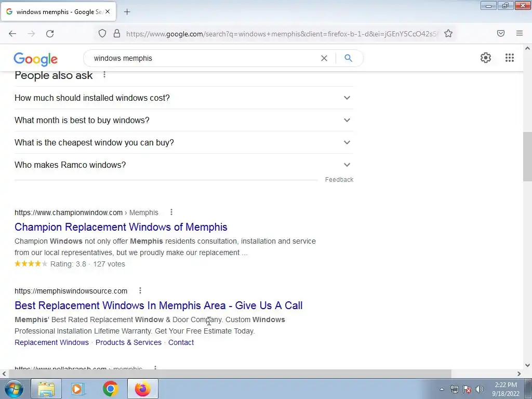Click the network tray icon
The width and height of the screenshot is (532, 399).
pos(454,389)
